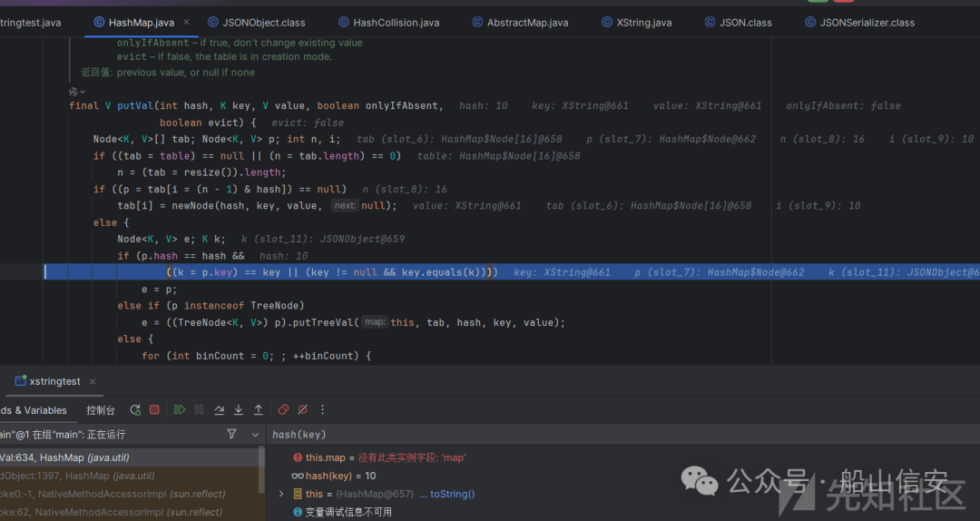Step out of the current method

pyautogui.click(x=258, y=409)
